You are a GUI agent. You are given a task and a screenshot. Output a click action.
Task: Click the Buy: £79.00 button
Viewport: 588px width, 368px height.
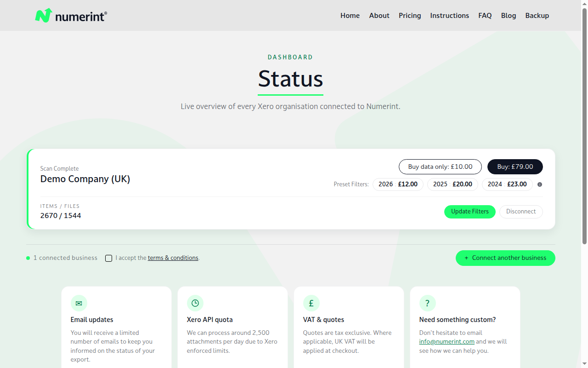click(x=515, y=167)
